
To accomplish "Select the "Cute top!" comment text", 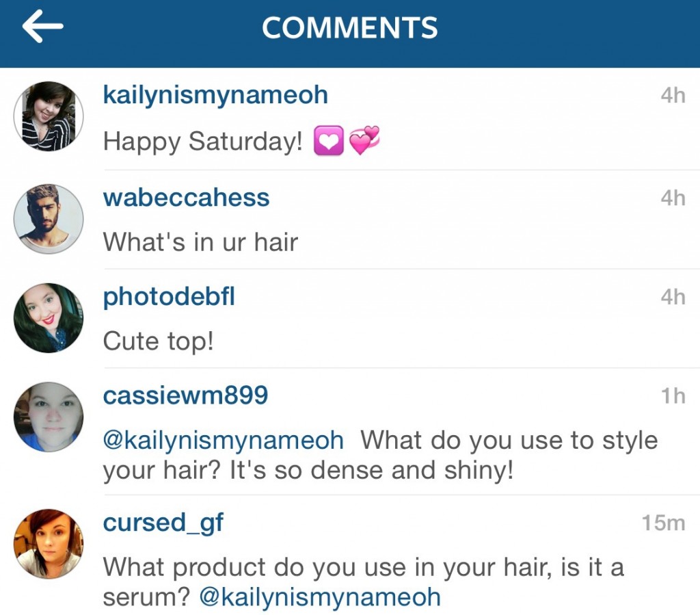I will (158, 341).
